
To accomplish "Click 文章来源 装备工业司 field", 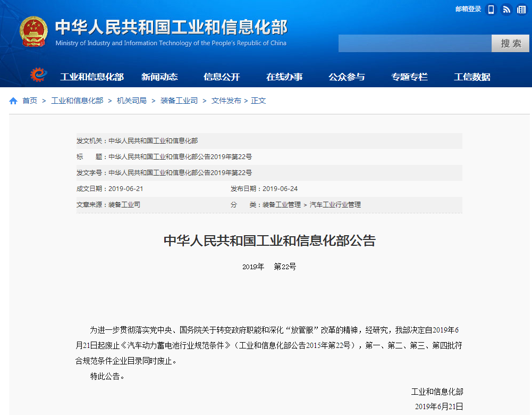I will pos(108,205).
